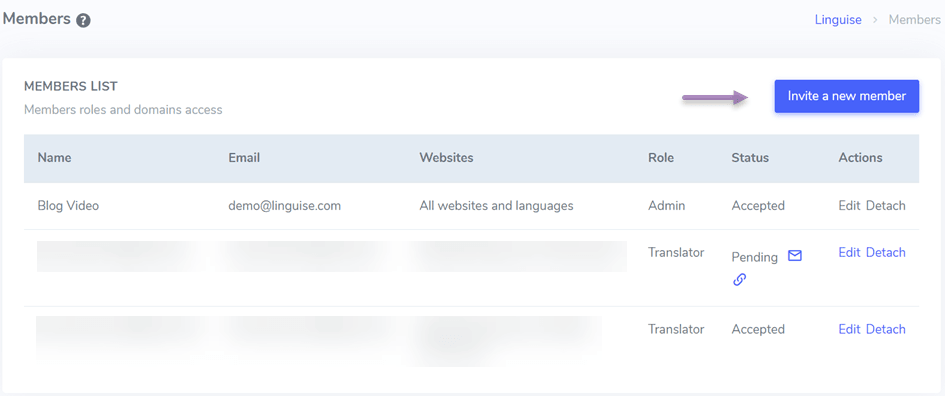
Task: Click the Websites column header
Action: click(446, 158)
